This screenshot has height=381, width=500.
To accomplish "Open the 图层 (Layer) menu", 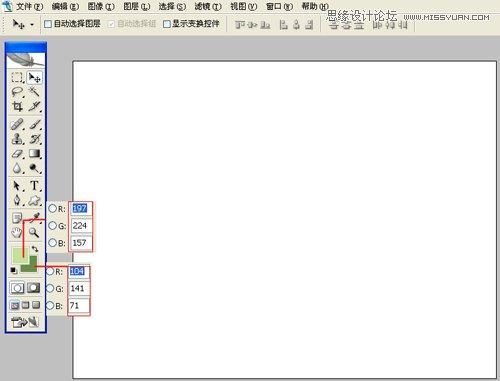I will coord(137,6).
